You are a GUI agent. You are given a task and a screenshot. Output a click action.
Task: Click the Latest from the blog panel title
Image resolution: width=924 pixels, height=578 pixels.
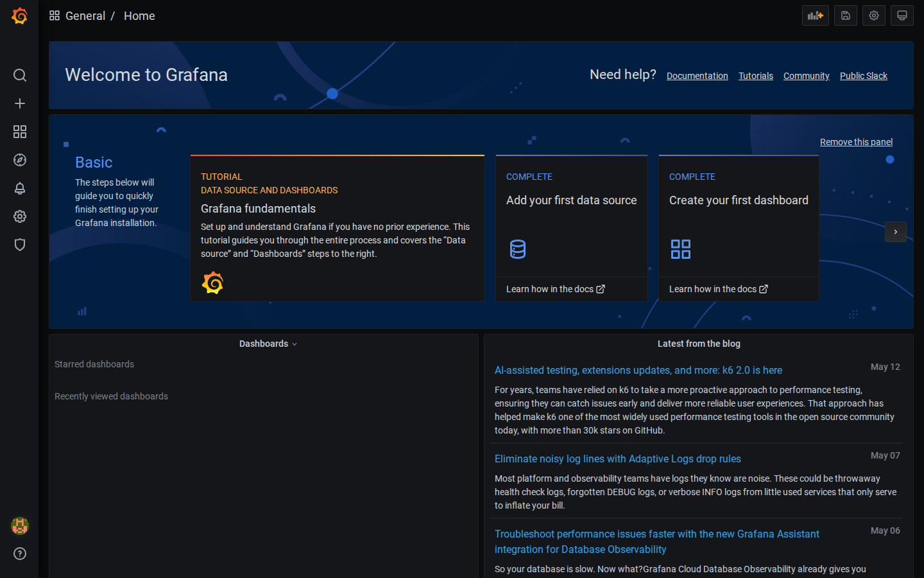pos(699,344)
